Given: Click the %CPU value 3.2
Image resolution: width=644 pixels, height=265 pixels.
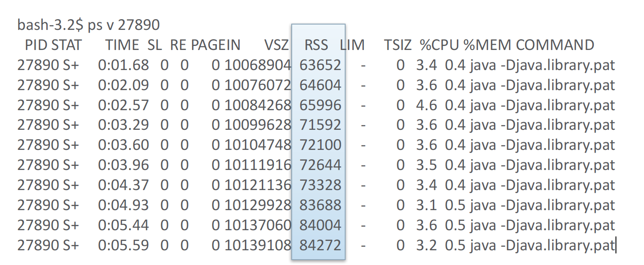Looking at the screenshot, I should (x=427, y=245).
